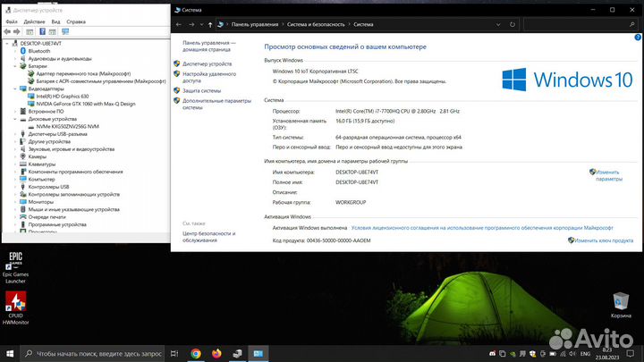644x362 pixels.
Task: Expand the Аудиовходы и аудиовыходы category
Action: [15, 59]
